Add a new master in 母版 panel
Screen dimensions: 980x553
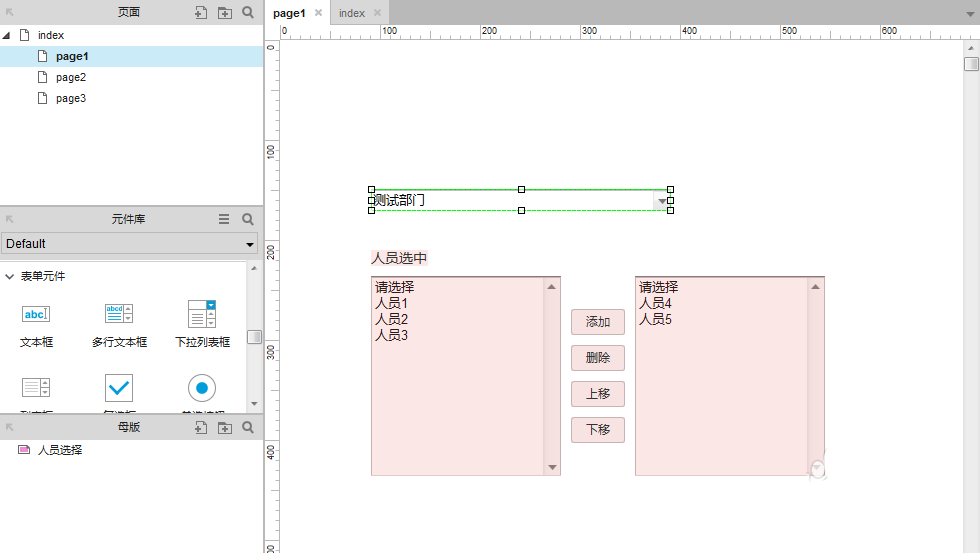tap(201, 428)
